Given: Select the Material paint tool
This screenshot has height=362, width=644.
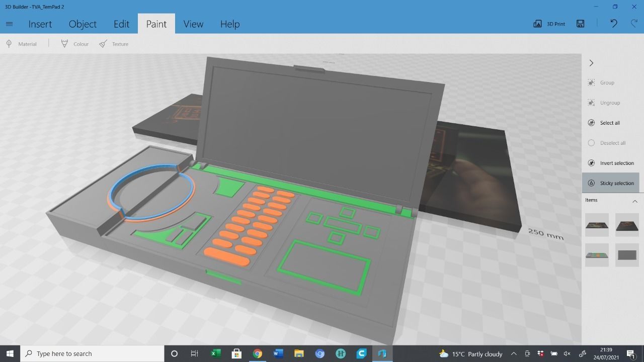Looking at the screenshot, I should coord(22,44).
